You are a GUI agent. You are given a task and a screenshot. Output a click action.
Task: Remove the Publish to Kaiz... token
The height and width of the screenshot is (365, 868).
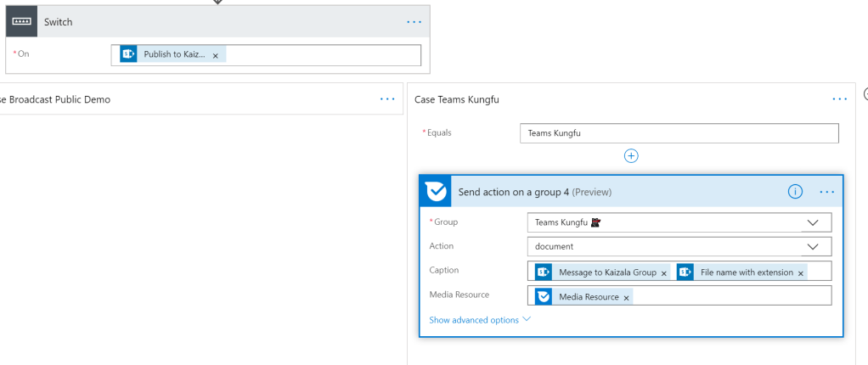pos(215,55)
